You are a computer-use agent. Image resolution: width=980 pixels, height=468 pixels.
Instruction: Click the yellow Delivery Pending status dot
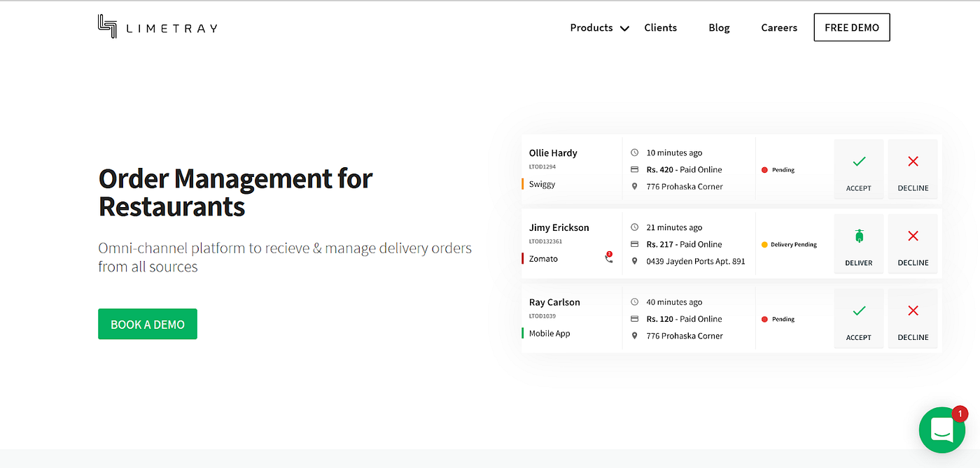tap(764, 245)
